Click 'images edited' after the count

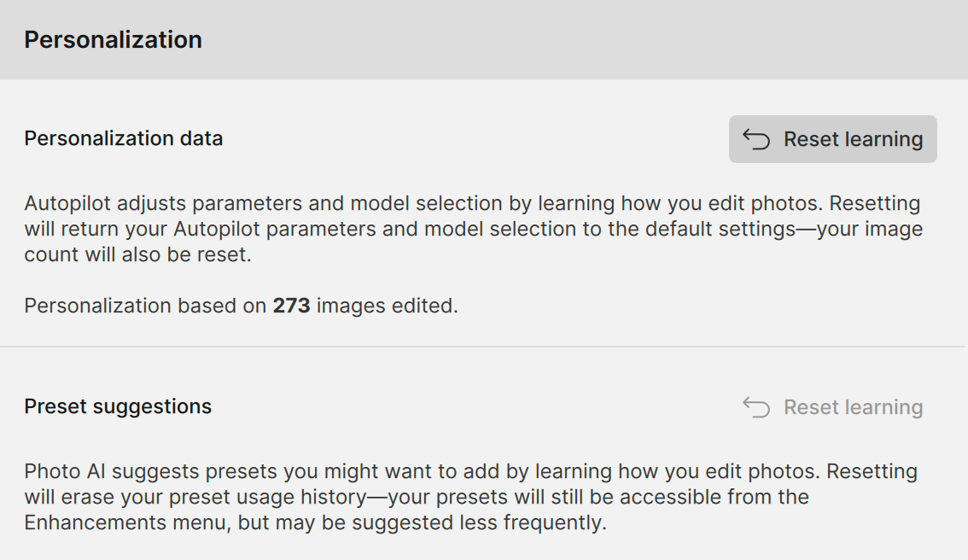[x=387, y=306]
